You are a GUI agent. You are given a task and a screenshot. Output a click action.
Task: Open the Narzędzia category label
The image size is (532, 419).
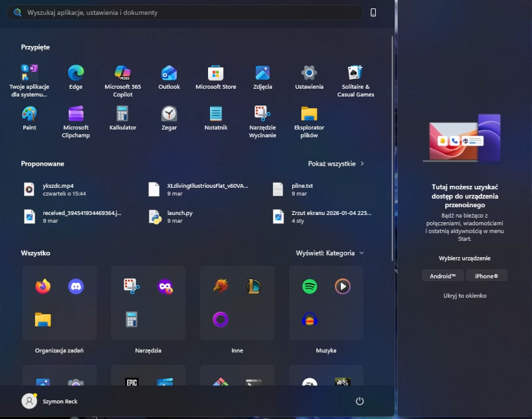[148, 350]
